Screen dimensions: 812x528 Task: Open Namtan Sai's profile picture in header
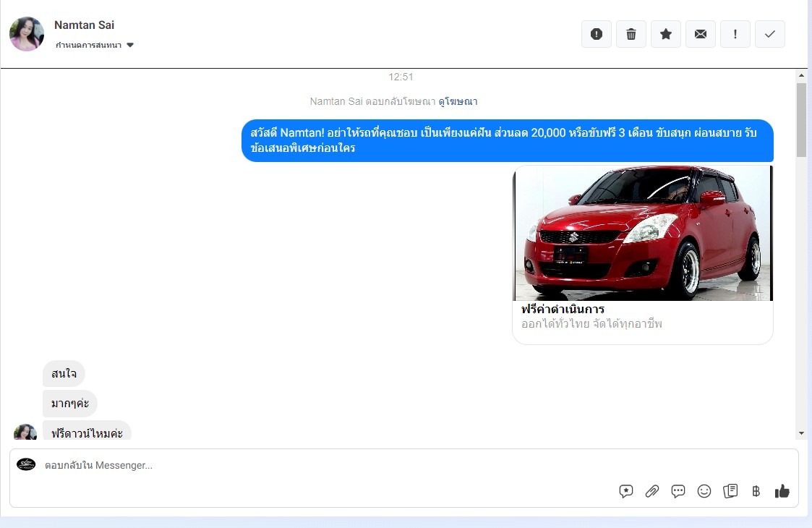(x=27, y=34)
